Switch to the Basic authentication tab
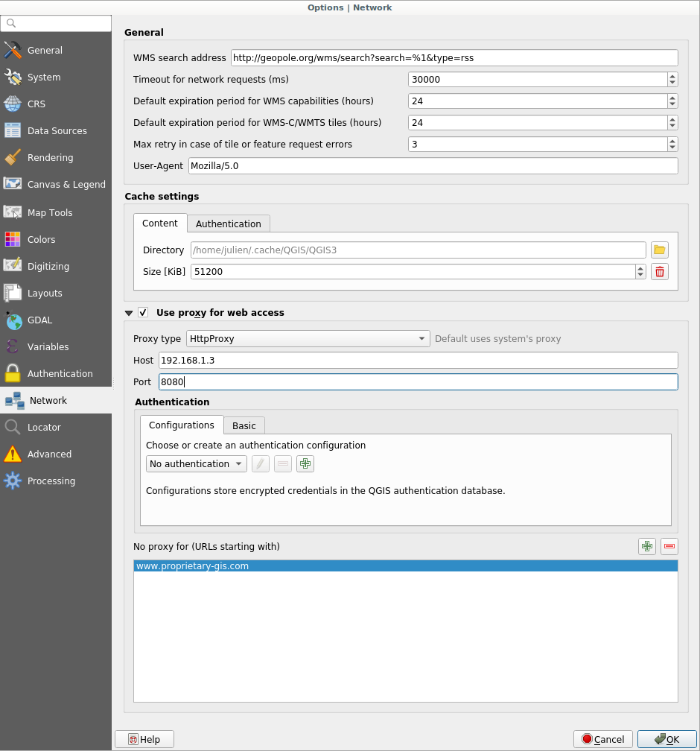The width and height of the screenshot is (700, 751). pyautogui.click(x=244, y=425)
